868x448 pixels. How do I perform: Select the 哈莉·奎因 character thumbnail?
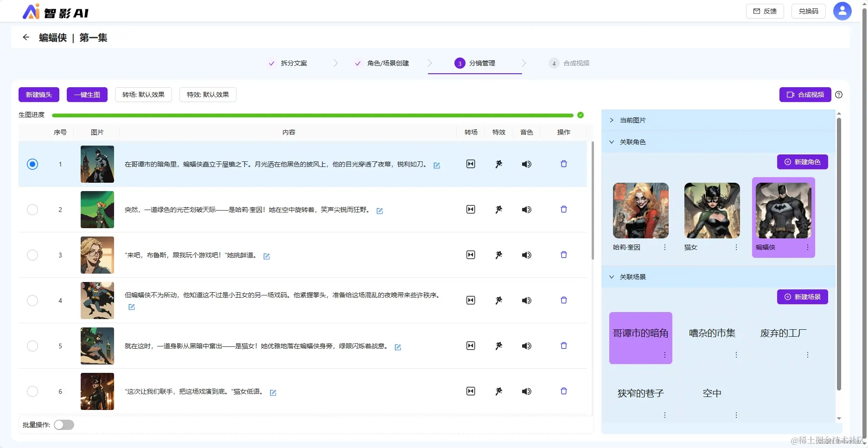pos(641,211)
